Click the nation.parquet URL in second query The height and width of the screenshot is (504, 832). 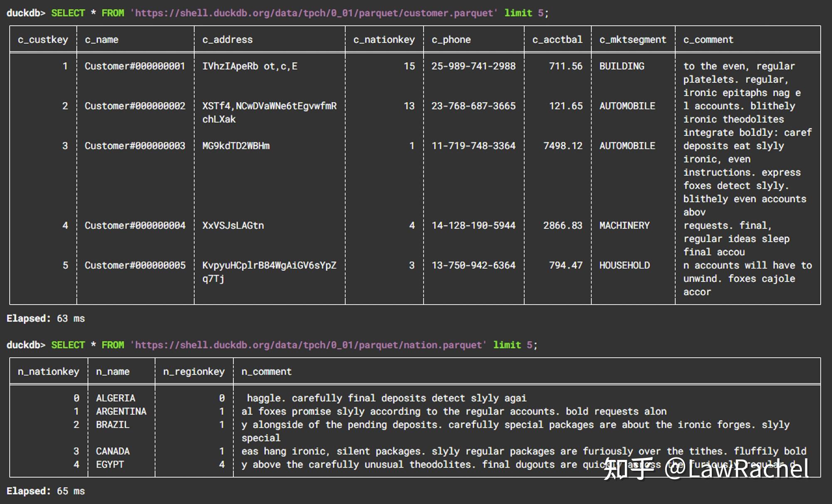[308, 345]
